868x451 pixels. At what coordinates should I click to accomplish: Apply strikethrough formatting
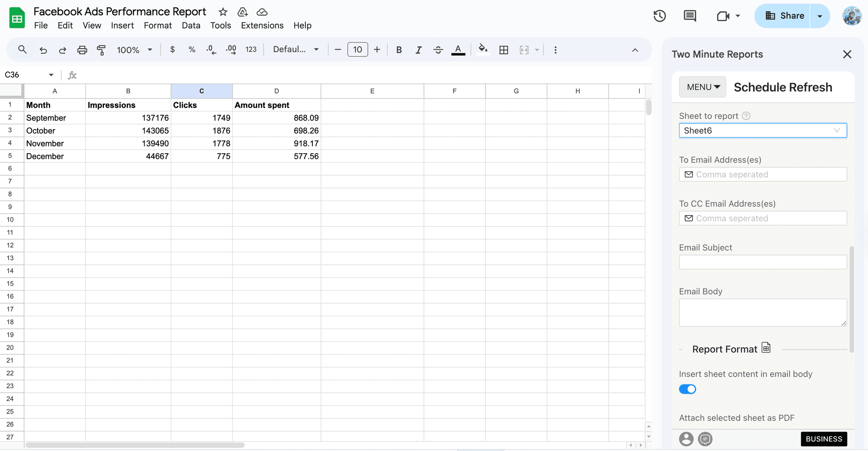pyautogui.click(x=438, y=50)
